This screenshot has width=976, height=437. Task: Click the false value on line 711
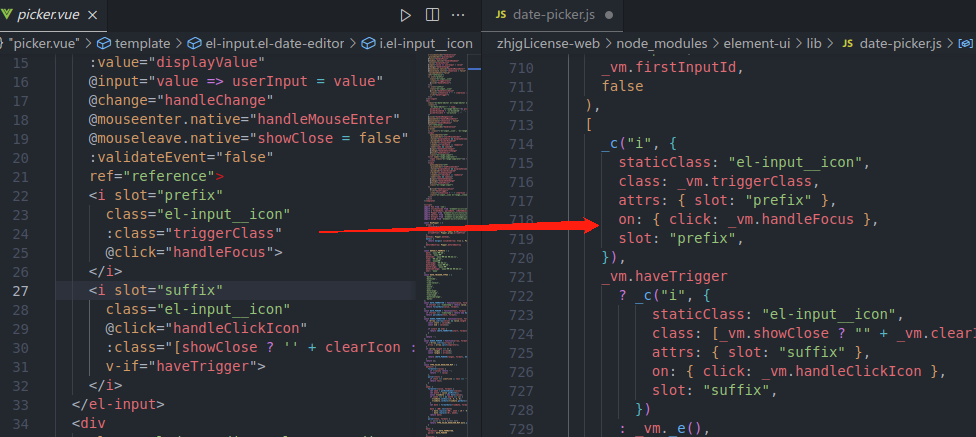tap(622, 87)
